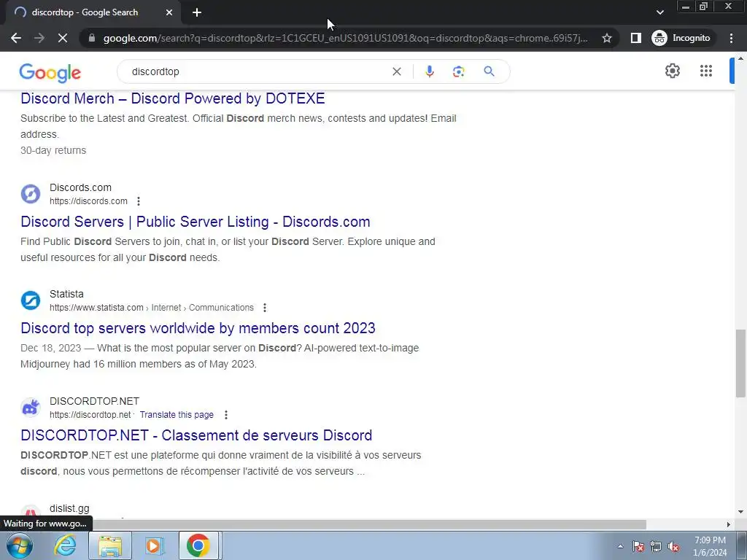The image size is (747, 560).
Task: Open more options for Statista result
Action: pos(264,308)
